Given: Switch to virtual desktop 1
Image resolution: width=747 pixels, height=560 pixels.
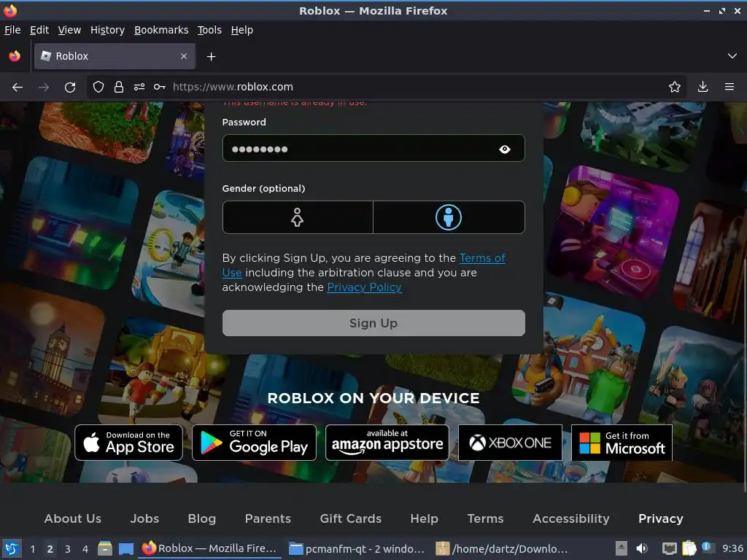Looking at the screenshot, I should coord(32,548).
